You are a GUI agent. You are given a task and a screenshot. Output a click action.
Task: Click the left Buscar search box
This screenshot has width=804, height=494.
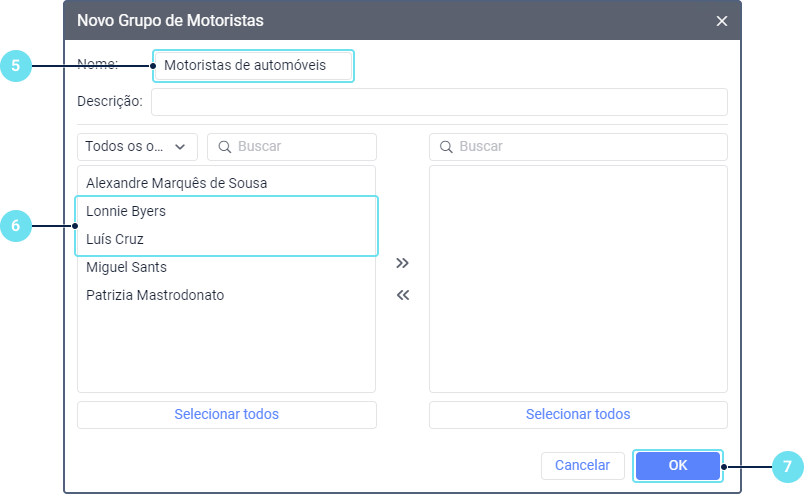click(300, 146)
